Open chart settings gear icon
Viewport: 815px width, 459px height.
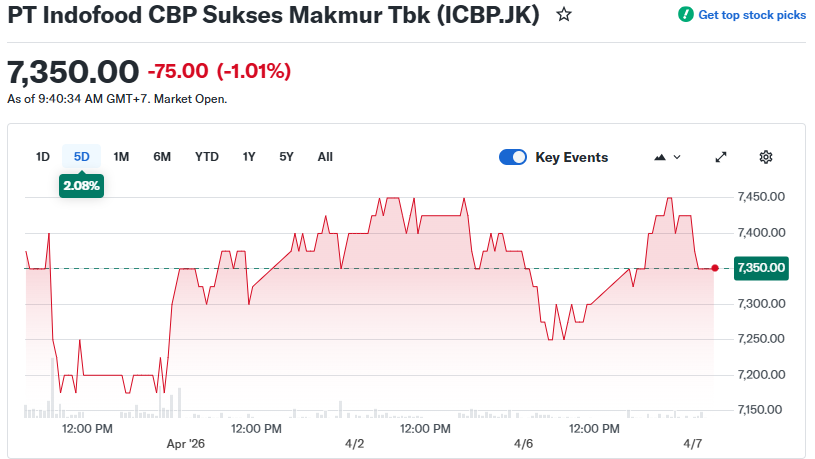pos(766,157)
